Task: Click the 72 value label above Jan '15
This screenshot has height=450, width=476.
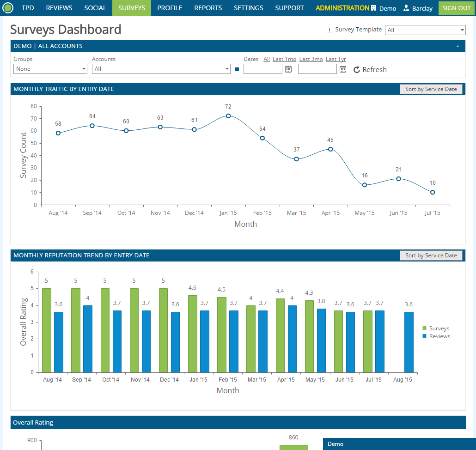Action: coord(228,107)
